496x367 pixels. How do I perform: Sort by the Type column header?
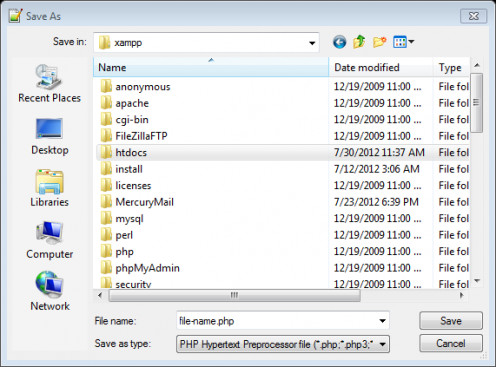(x=451, y=67)
